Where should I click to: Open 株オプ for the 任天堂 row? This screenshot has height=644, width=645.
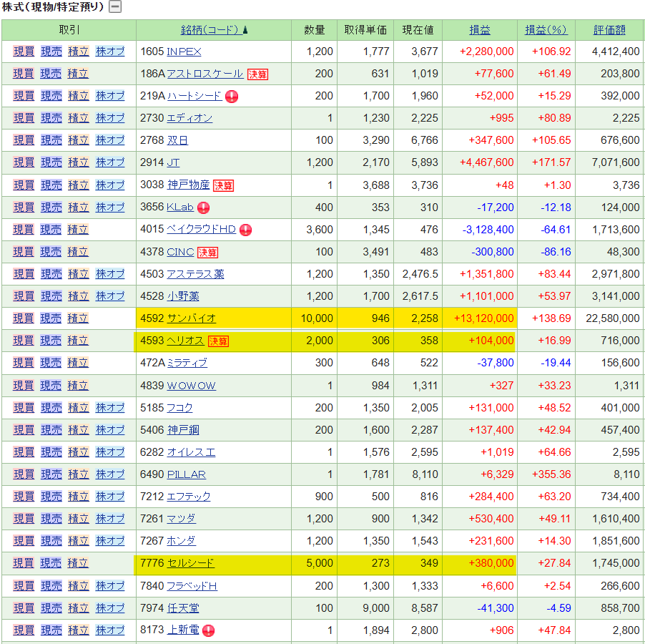110,608
